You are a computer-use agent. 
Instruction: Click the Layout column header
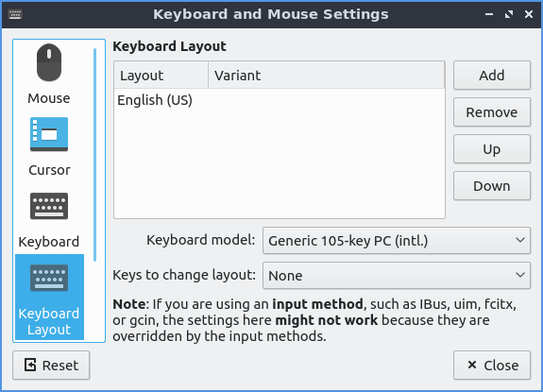161,76
